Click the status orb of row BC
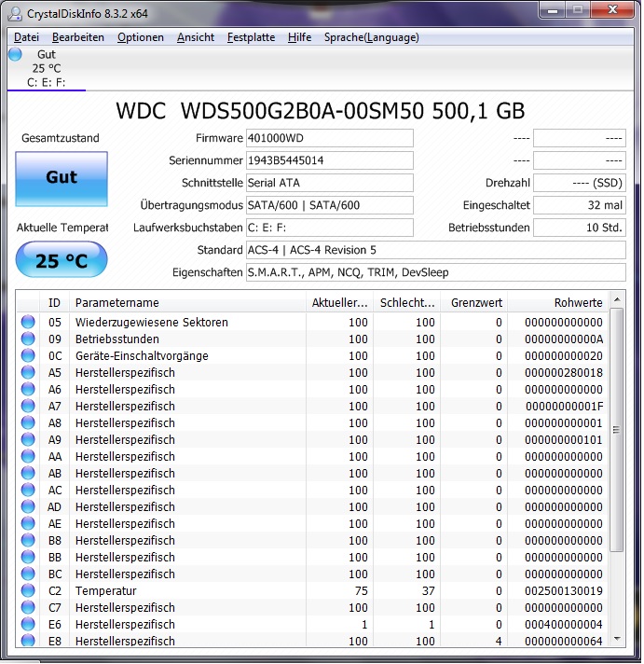Screen dimensions: 644x664 pyautogui.click(x=28, y=574)
